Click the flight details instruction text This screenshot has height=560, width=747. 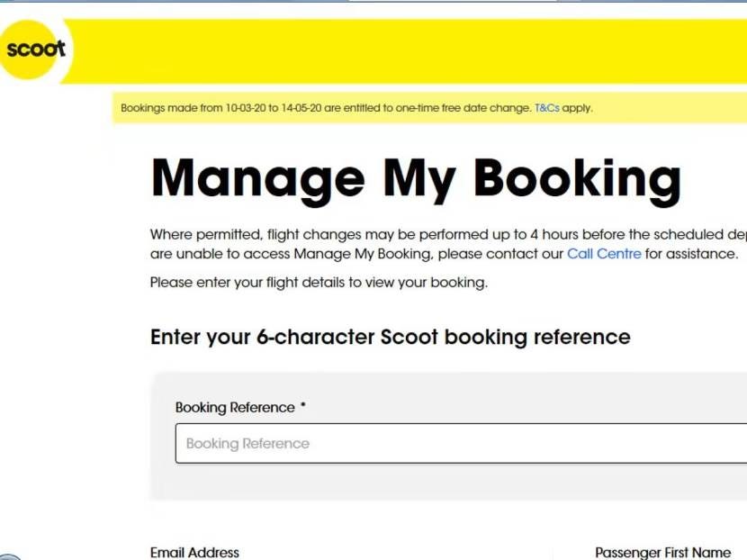click(x=318, y=282)
